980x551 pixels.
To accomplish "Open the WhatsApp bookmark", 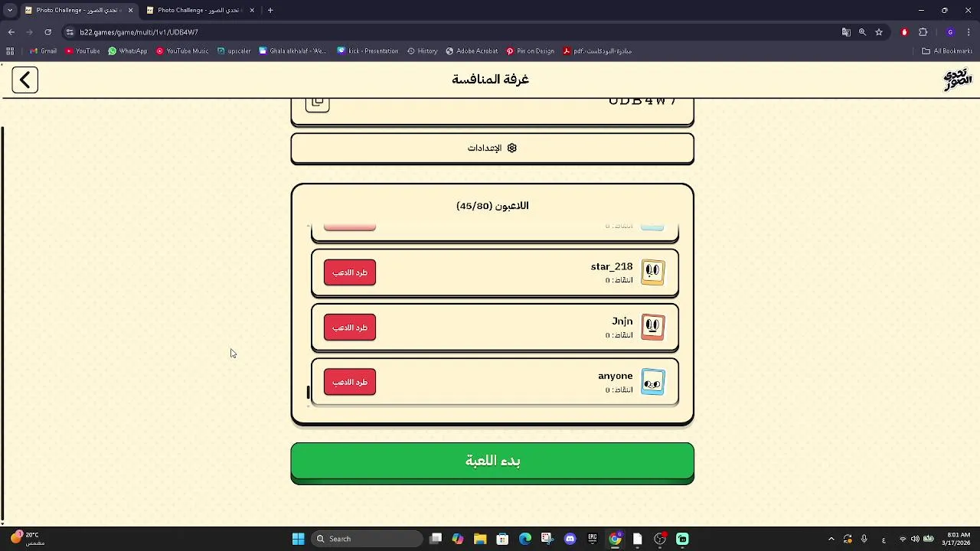I will [x=128, y=51].
